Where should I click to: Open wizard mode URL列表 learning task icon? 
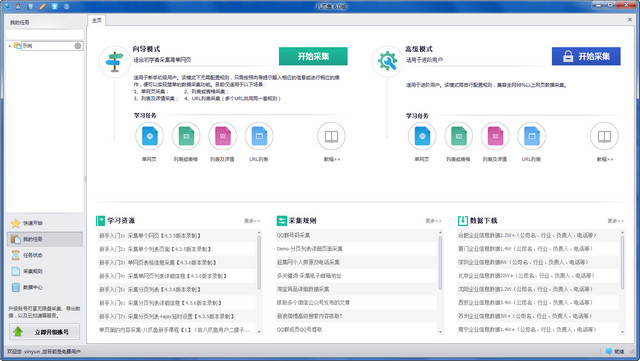click(x=259, y=136)
